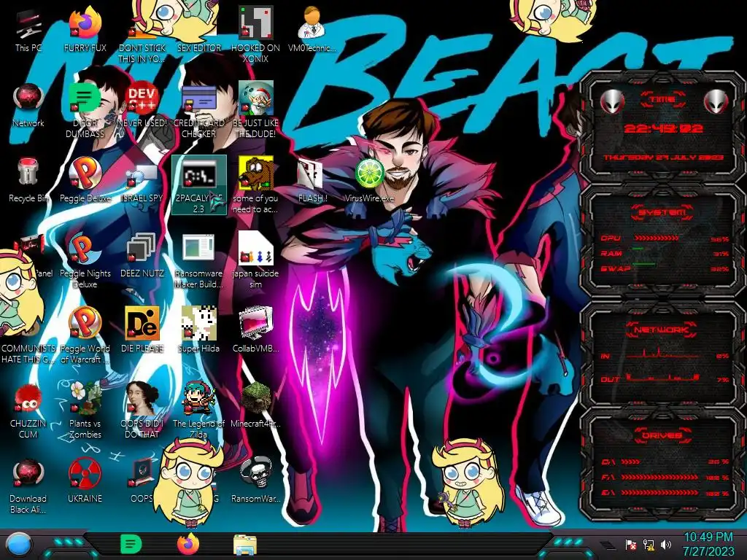Select the 2PACALYPSE 2.3 console icon
The height and width of the screenshot is (560, 747).
tap(198, 184)
